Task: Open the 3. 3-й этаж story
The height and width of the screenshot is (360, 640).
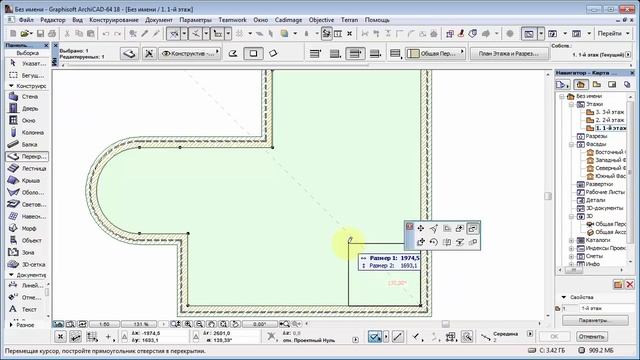Action: click(x=605, y=112)
